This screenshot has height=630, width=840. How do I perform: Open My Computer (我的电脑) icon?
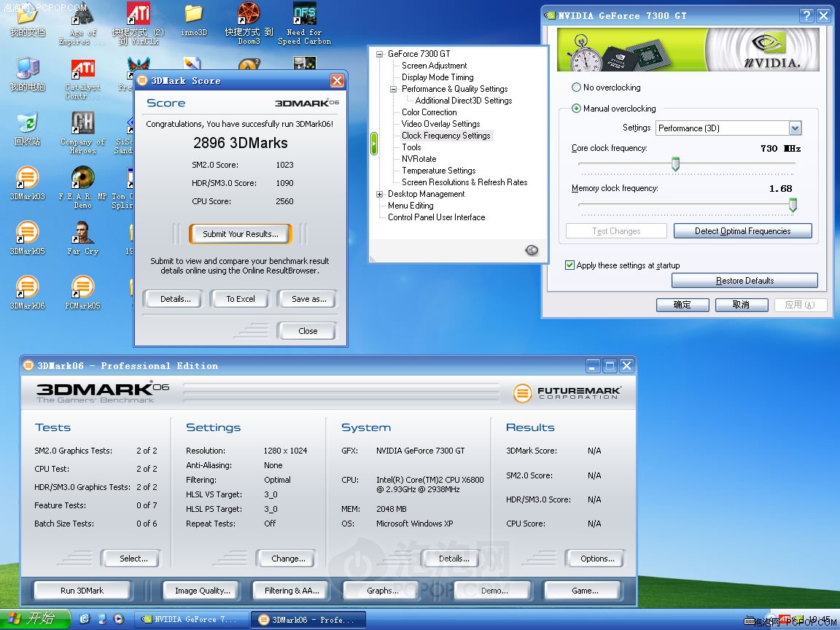pos(27,74)
